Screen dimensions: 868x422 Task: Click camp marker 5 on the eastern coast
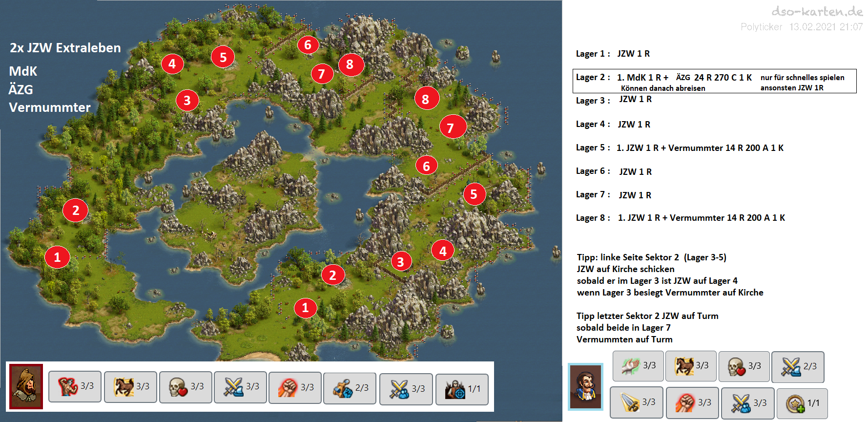point(474,194)
